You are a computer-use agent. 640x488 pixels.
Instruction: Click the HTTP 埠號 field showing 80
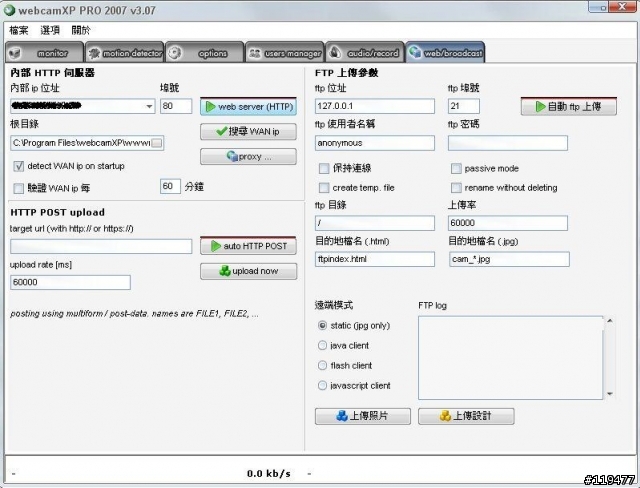point(176,106)
